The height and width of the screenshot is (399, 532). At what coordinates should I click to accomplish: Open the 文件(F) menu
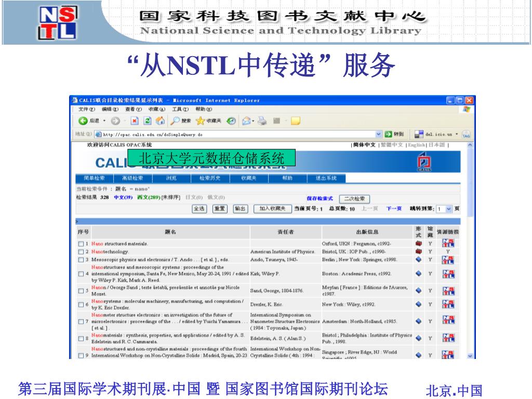(x=87, y=109)
